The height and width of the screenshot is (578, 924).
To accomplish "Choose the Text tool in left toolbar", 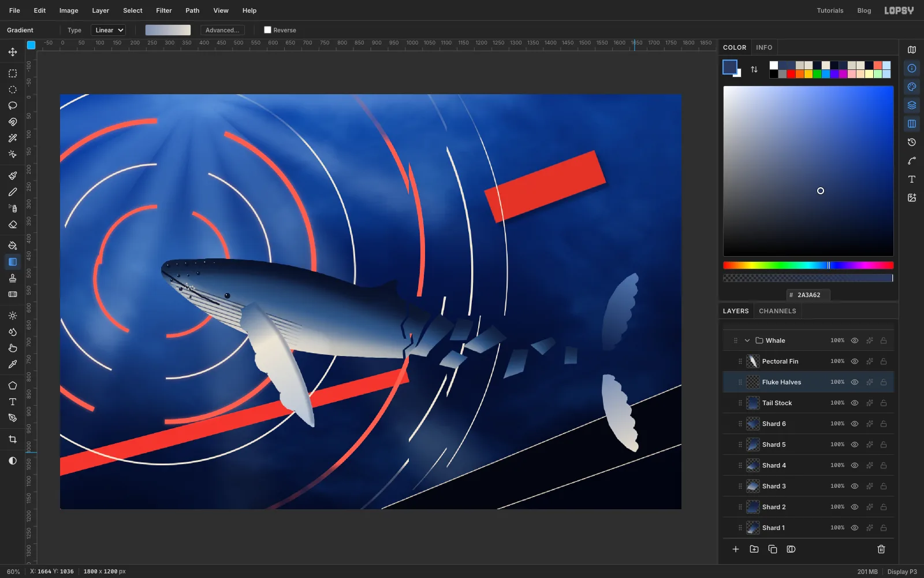I will [13, 402].
